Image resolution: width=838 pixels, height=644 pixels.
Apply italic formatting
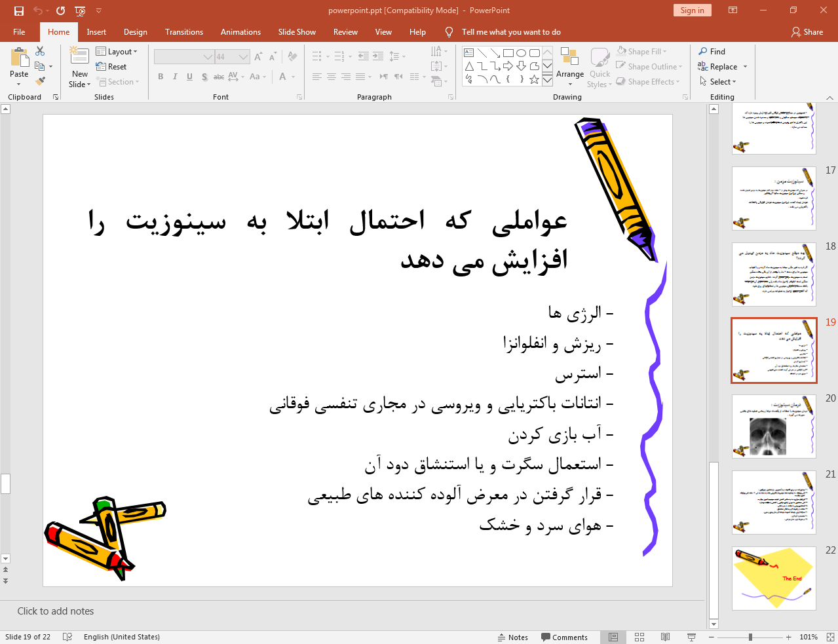(174, 77)
